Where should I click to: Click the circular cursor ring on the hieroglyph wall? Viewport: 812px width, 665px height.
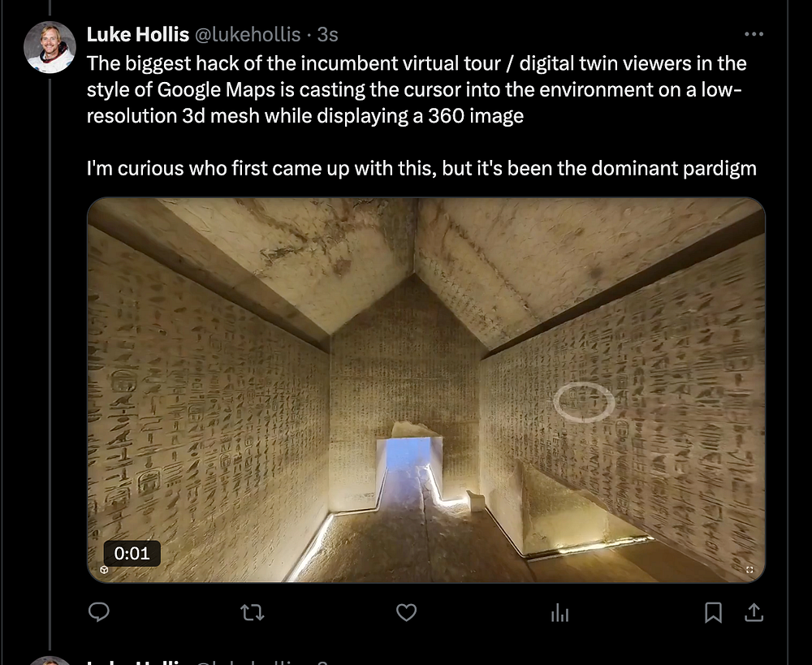coord(584,402)
